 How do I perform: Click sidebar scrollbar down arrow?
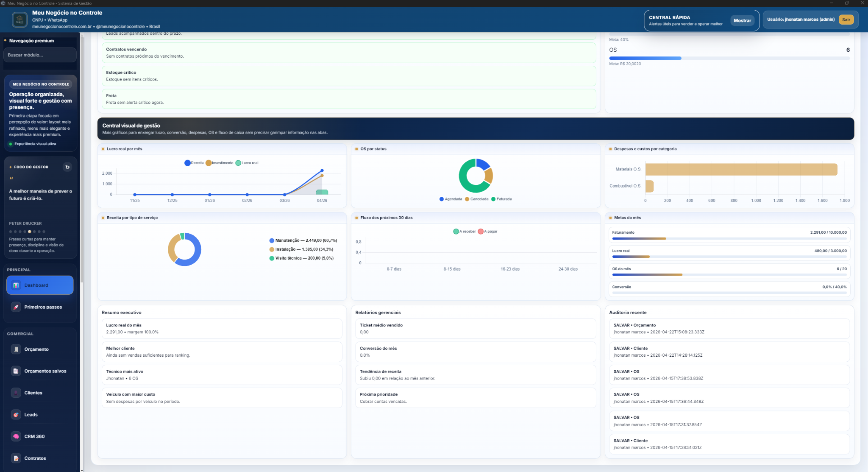point(82,470)
